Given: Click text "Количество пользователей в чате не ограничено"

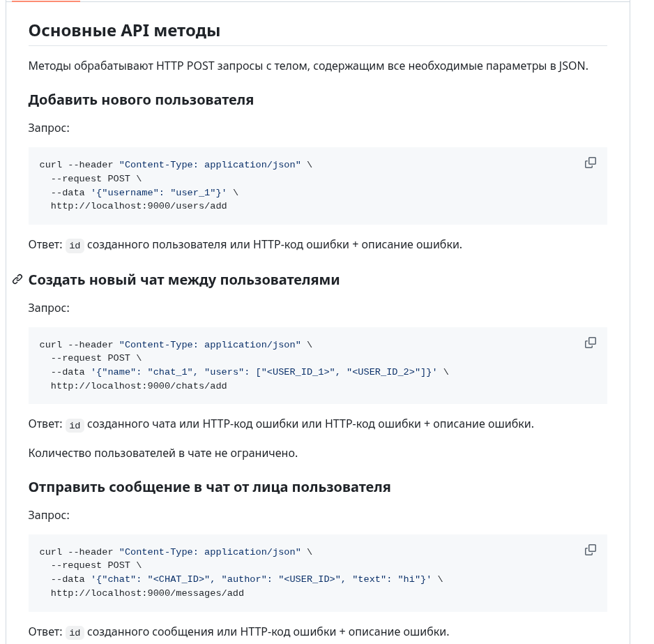Looking at the screenshot, I should [163, 453].
